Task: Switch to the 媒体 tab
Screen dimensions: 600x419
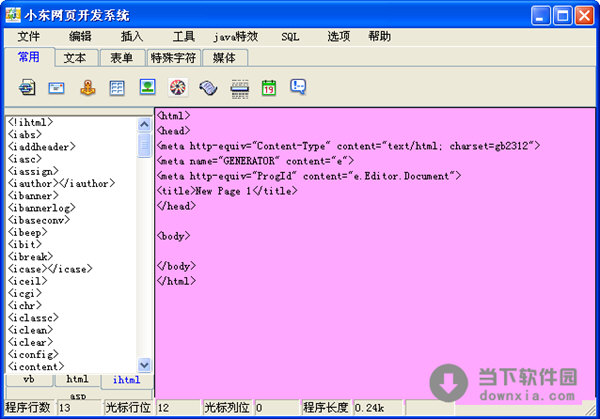Action: click(x=224, y=58)
